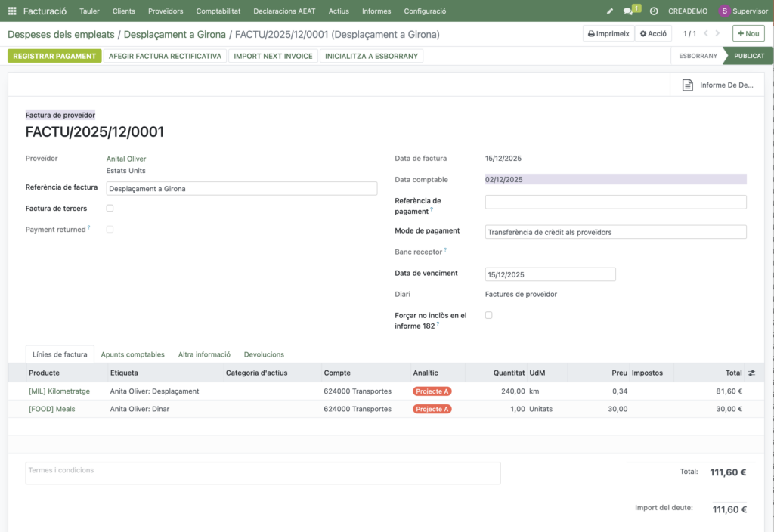This screenshot has height=532, width=774.
Task: Click the pencil edit icon in top bar
Action: click(x=610, y=11)
